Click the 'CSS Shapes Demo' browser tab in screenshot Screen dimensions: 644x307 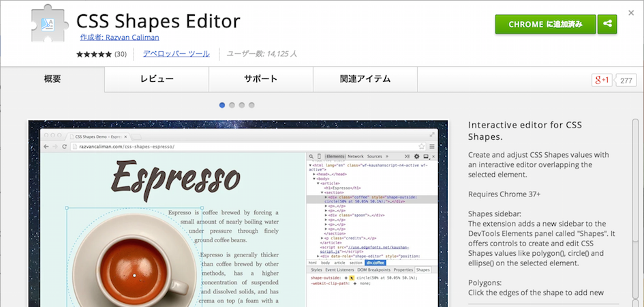[x=99, y=136]
